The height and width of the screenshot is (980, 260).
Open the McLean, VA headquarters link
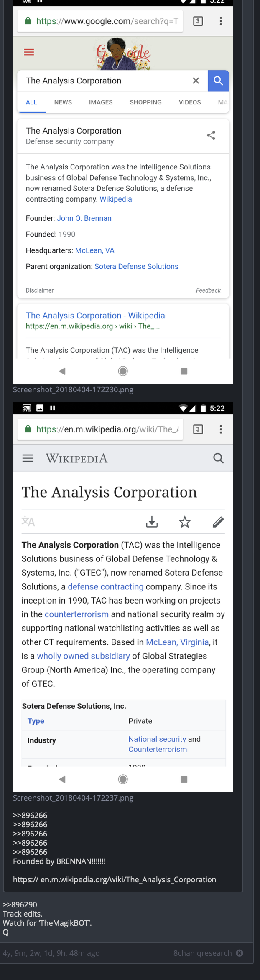[x=95, y=250]
